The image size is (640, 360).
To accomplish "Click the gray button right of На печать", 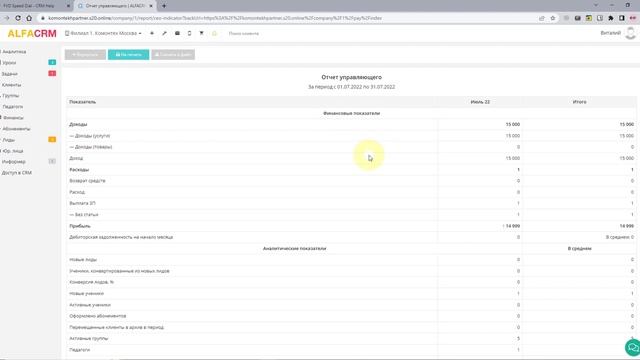I will [173, 54].
